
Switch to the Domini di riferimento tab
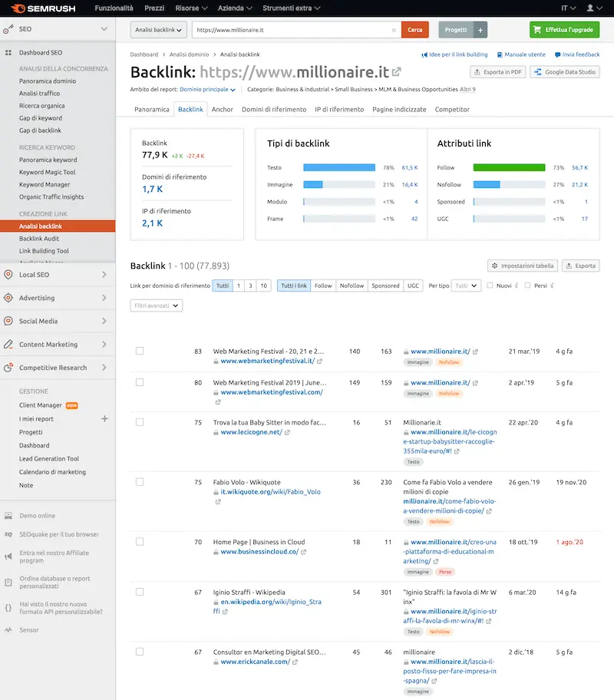[x=274, y=109]
